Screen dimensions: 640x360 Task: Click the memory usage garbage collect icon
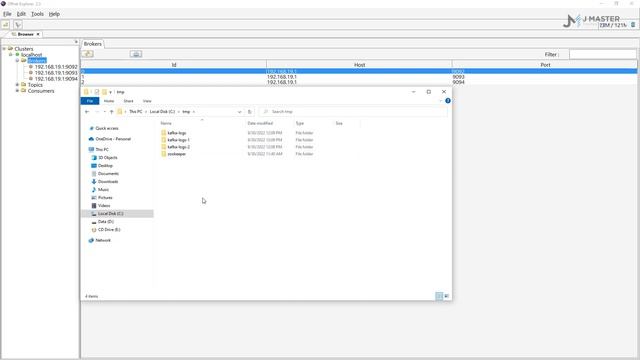coord(633,25)
